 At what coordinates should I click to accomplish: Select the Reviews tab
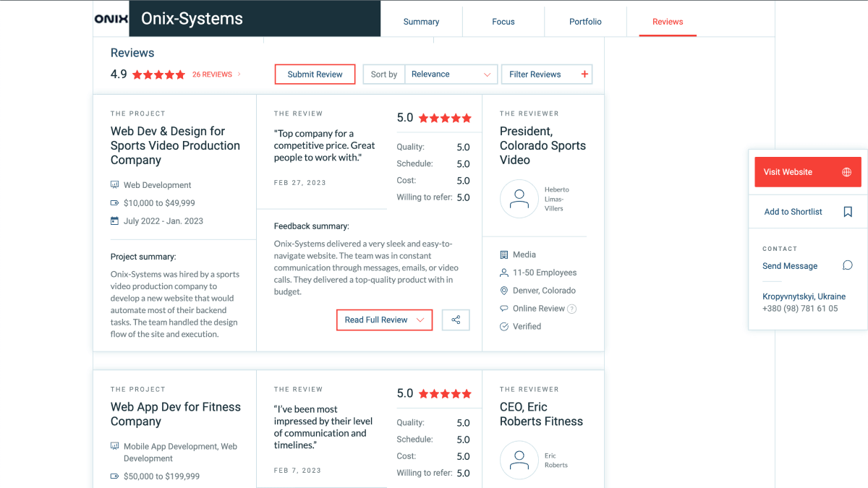tap(668, 22)
